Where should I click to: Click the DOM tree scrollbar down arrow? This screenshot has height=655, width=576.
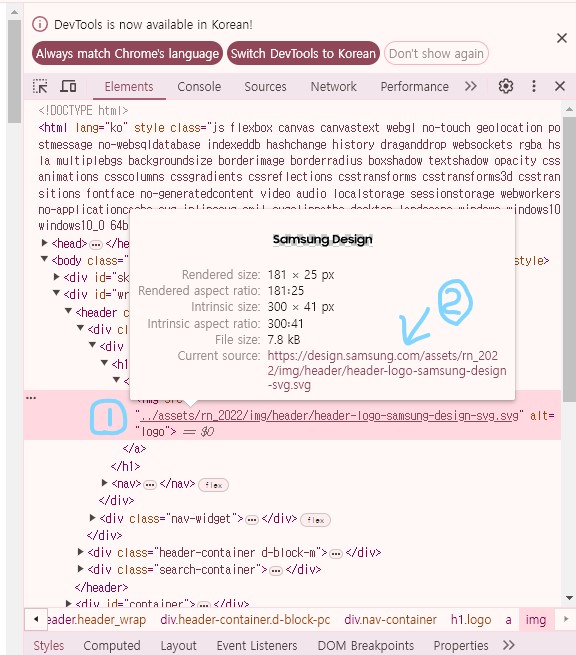(x=569, y=598)
